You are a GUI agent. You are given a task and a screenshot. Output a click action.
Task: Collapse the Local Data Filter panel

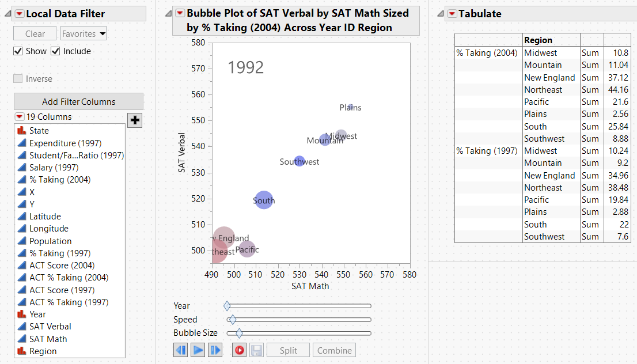(8, 14)
